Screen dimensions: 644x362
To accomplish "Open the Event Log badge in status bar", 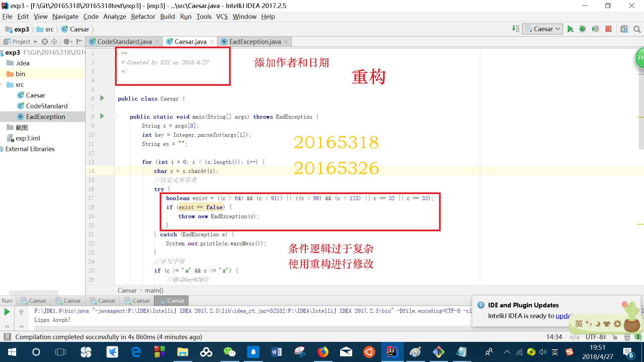I will pos(638,337).
